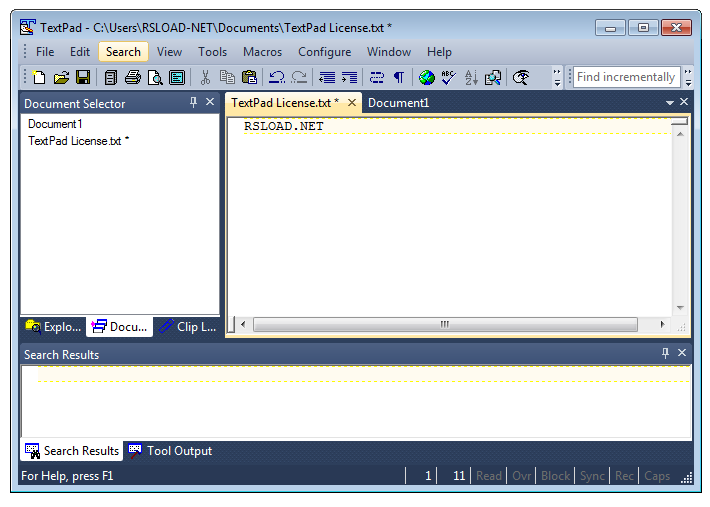Expand the main toolbar overflow options
This screenshot has height=507, width=710.
[x=557, y=77]
